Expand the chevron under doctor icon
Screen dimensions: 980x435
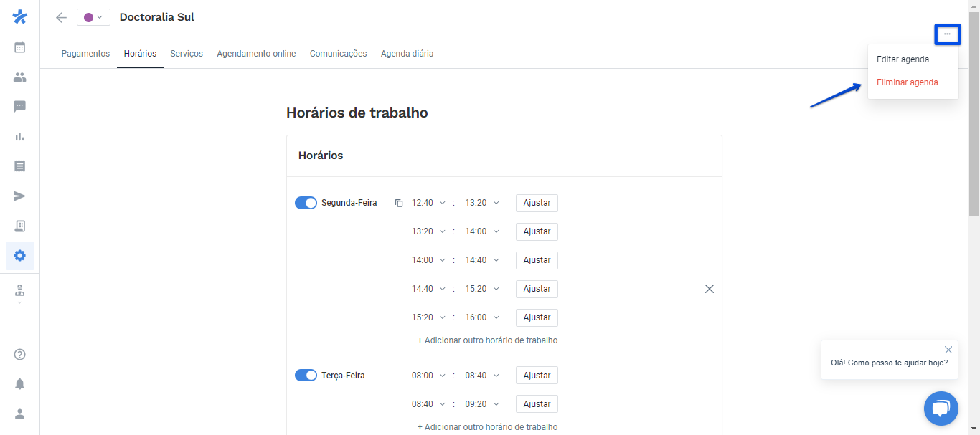coord(19,302)
